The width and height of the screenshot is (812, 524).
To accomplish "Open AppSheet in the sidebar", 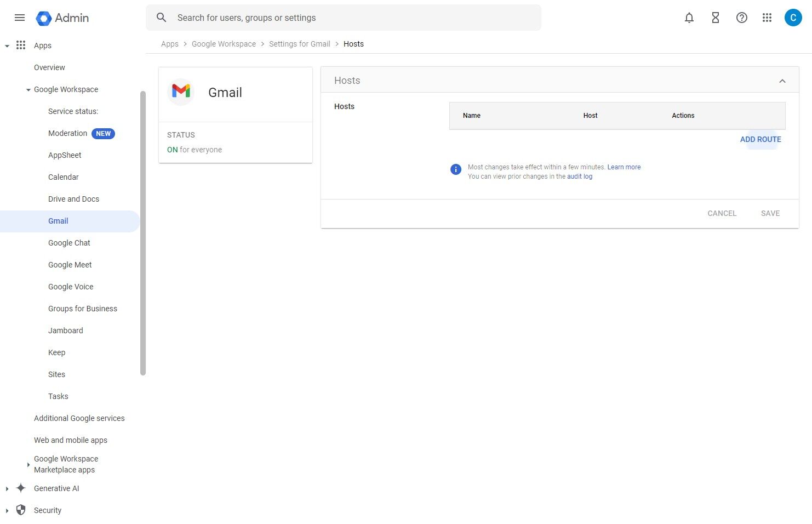I will click(x=65, y=155).
